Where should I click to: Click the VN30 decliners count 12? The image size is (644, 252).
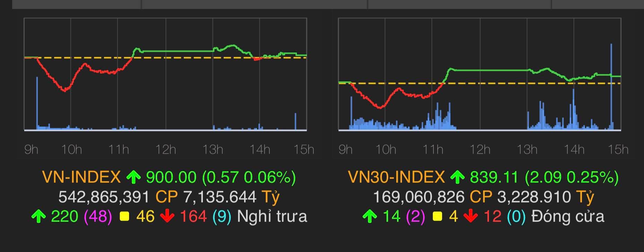coord(492,217)
